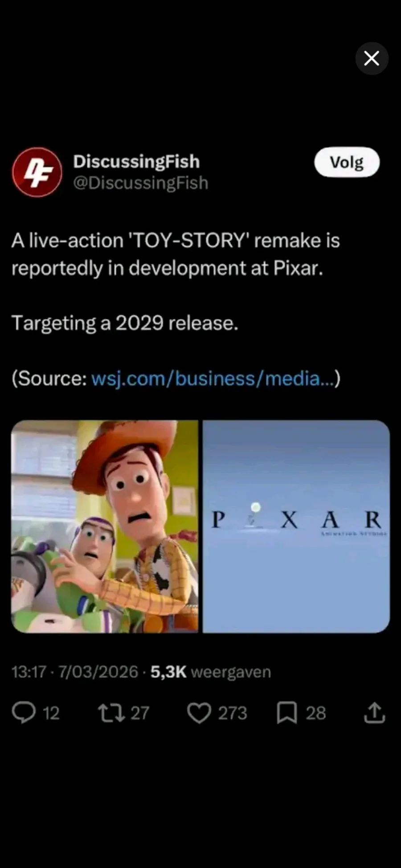View the Woody and Buzz image
Viewport: 401px width, 868px height.
click(105, 526)
